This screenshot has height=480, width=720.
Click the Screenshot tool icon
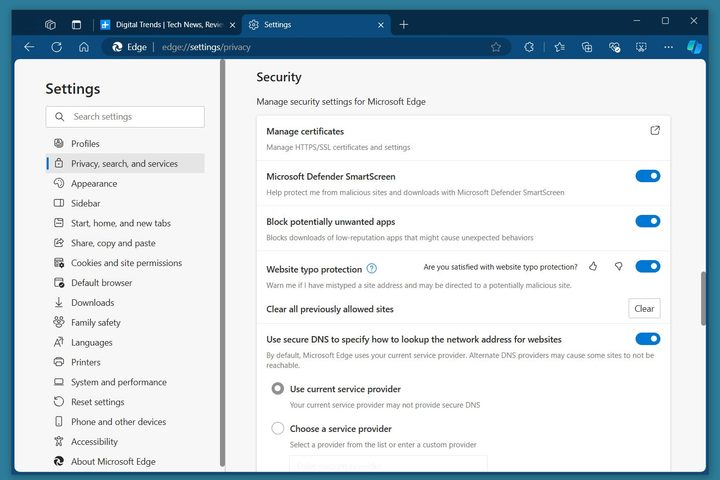point(642,47)
